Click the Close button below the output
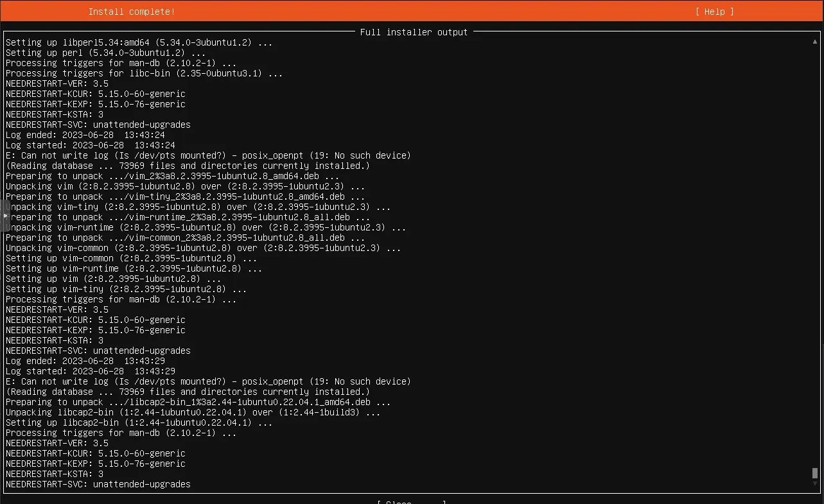This screenshot has height=504, width=824. 411,501
